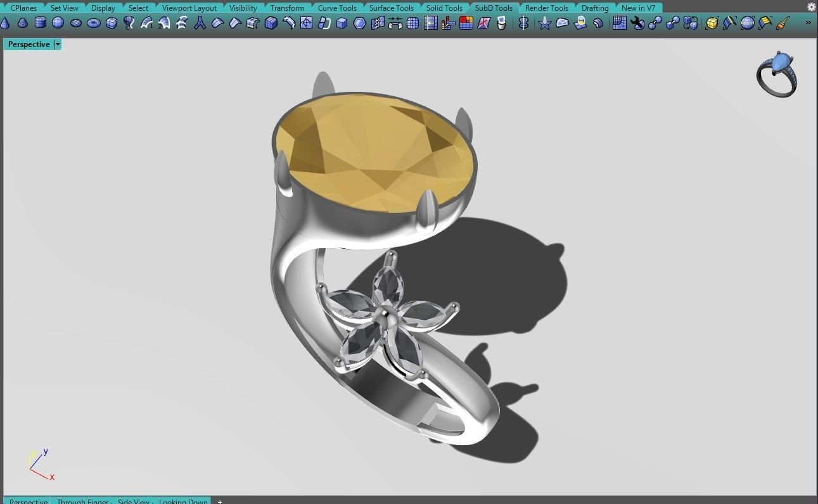
Task: Add a new viewport tab with plus
Action: tap(220, 501)
